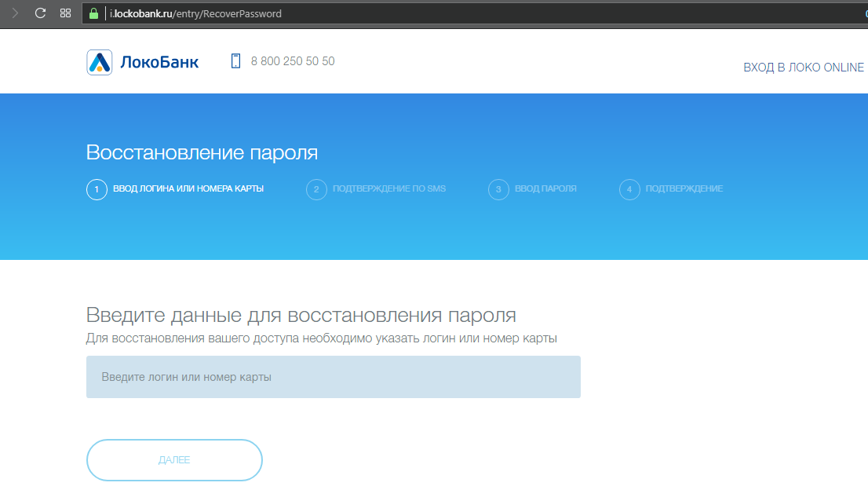Open the ВХОД В ЛОКО ONLINE link
Image resolution: width=868 pixels, height=490 pixels.
coord(804,68)
